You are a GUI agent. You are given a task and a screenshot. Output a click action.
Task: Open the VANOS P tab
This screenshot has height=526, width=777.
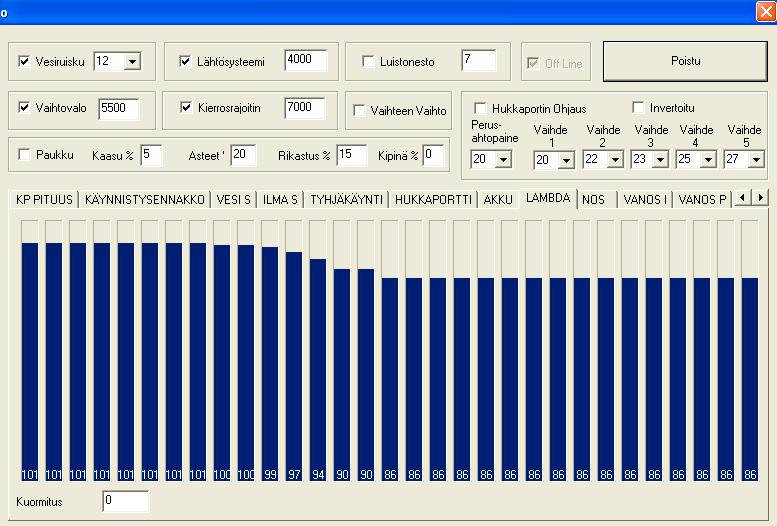click(702, 199)
